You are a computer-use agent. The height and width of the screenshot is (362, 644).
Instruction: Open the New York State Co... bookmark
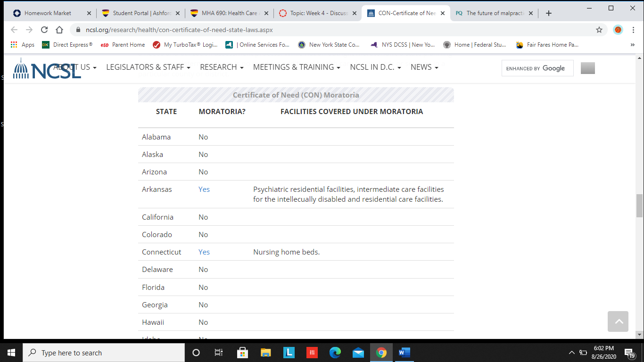[329, 45]
